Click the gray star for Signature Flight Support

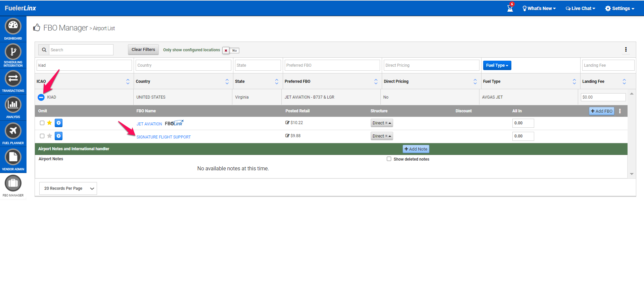click(x=49, y=136)
